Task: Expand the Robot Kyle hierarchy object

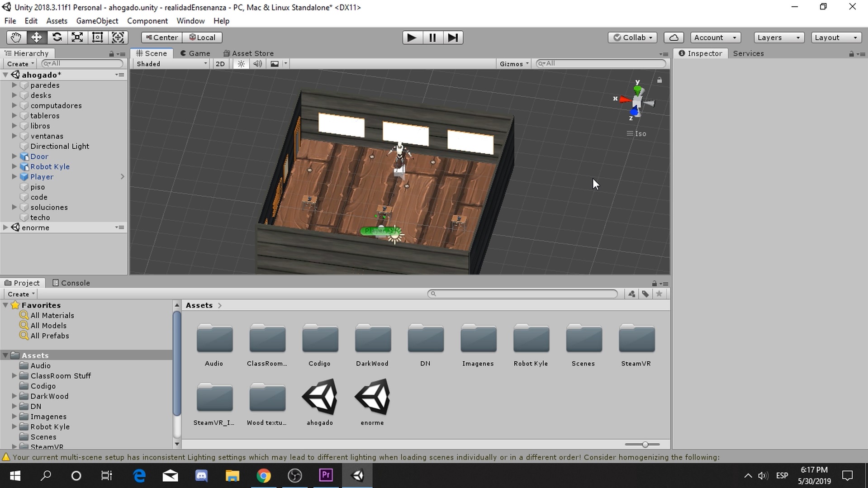Action: click(x=14, y=166)
